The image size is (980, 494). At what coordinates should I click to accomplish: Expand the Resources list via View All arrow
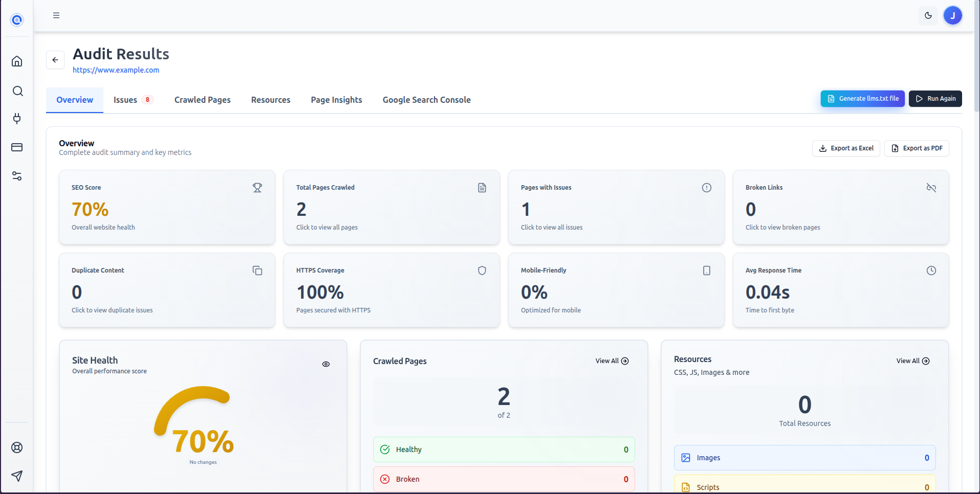pyautogui.click(x=912, y=361)
